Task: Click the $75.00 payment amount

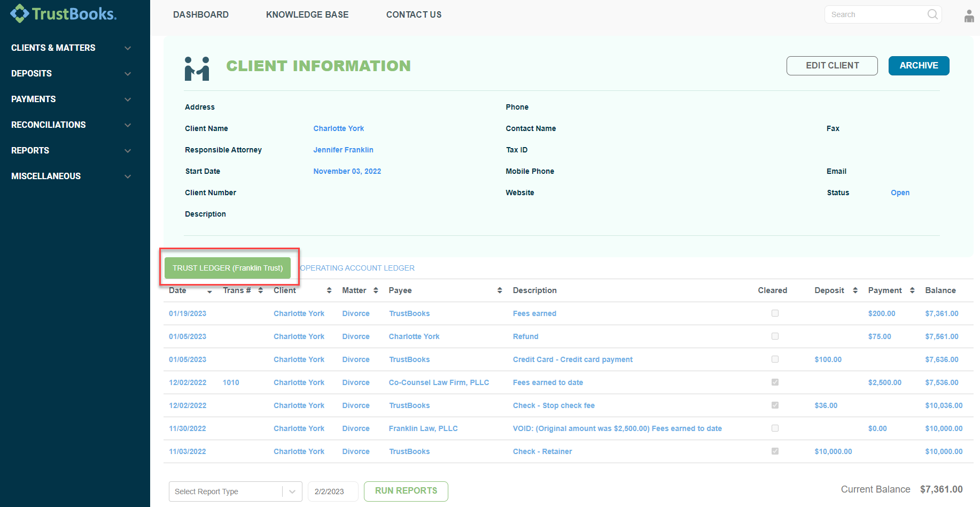Action: coord(880,336)
